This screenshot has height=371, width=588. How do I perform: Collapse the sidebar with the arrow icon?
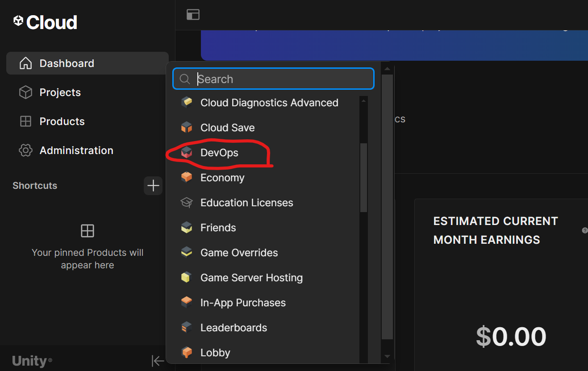tap(158, 361)
